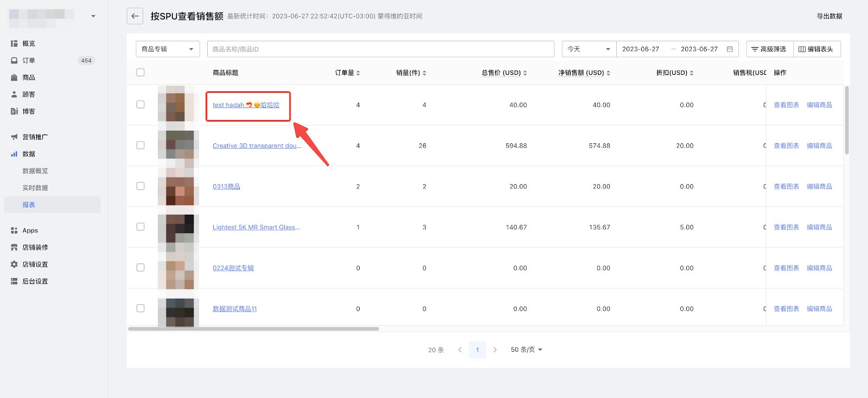Open the Overview (概览) sidebar icon
The image size is (868, 398).
coord(14,43)
